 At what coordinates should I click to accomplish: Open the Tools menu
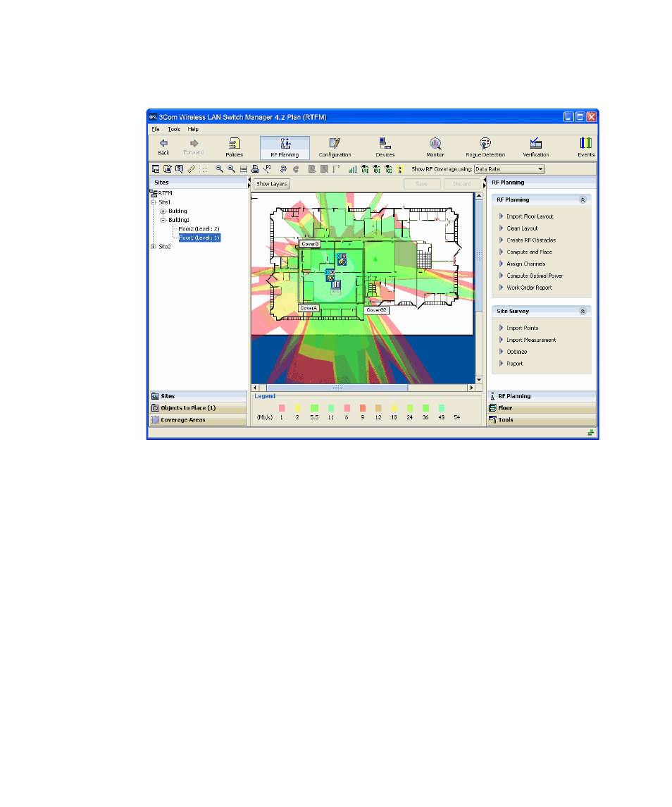[174, 129]
